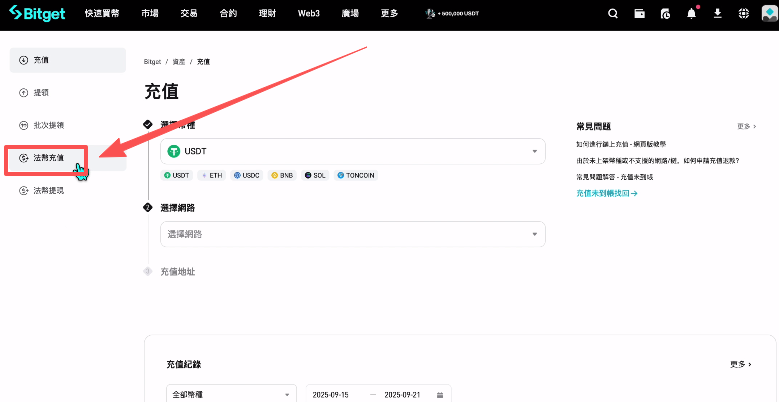Click the Bitget logo
The height and width of the screenshot is (402, 779).
tap(40, 14)
